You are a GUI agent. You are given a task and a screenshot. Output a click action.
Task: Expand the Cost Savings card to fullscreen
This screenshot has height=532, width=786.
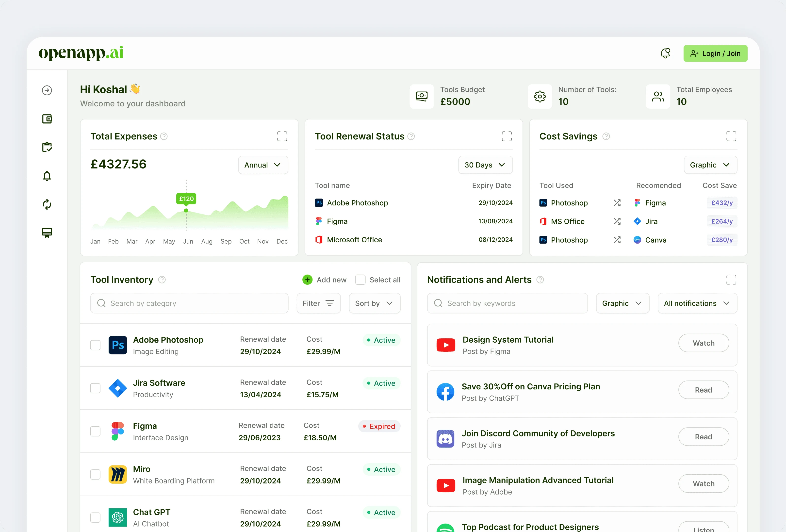coord(731,136)
